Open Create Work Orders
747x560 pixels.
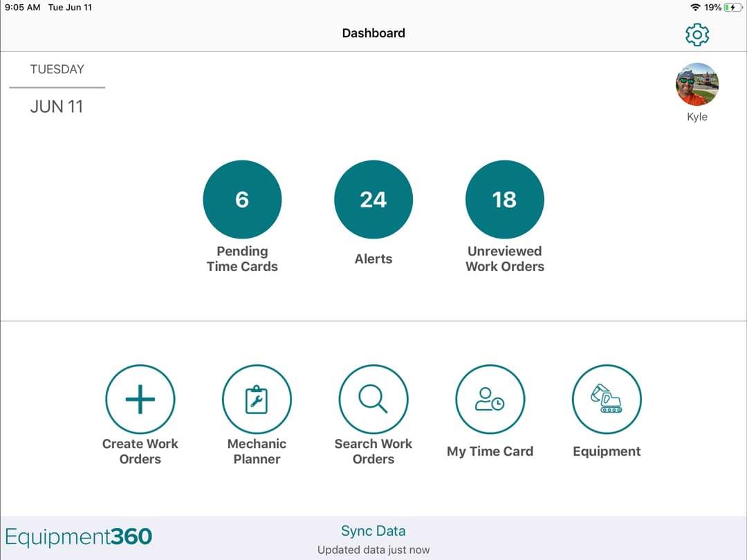pyautogui.click(x=140, y=399)
